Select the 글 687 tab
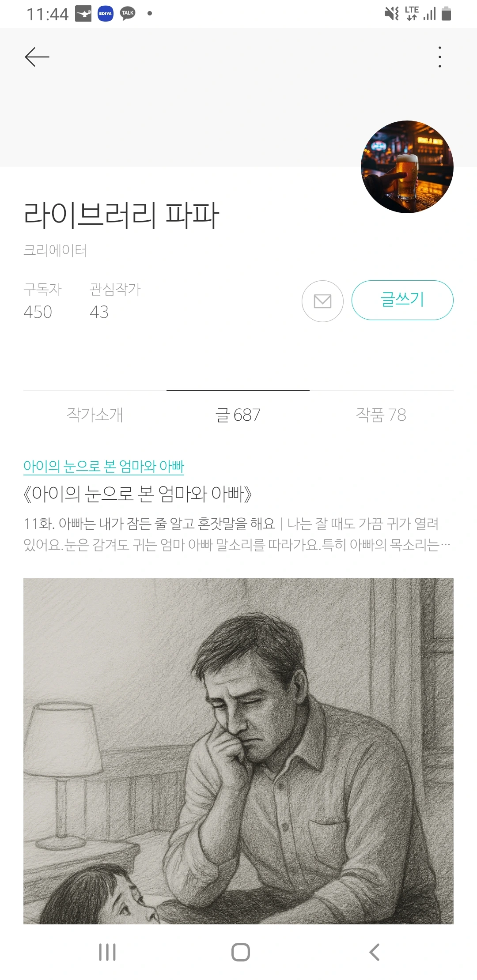This screenshot has width=477, height=980. pos(238,415)
